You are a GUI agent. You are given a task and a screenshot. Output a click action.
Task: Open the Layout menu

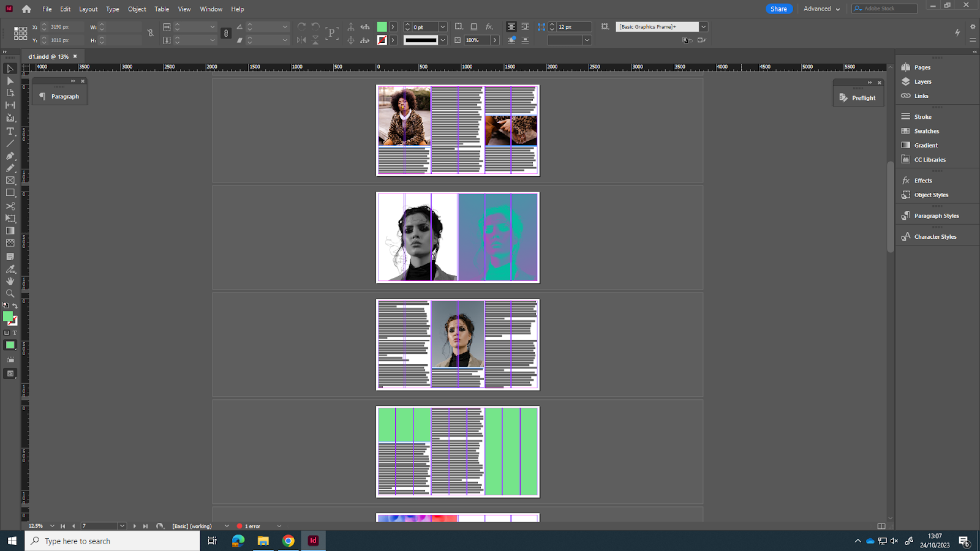[x=88, y=9]
